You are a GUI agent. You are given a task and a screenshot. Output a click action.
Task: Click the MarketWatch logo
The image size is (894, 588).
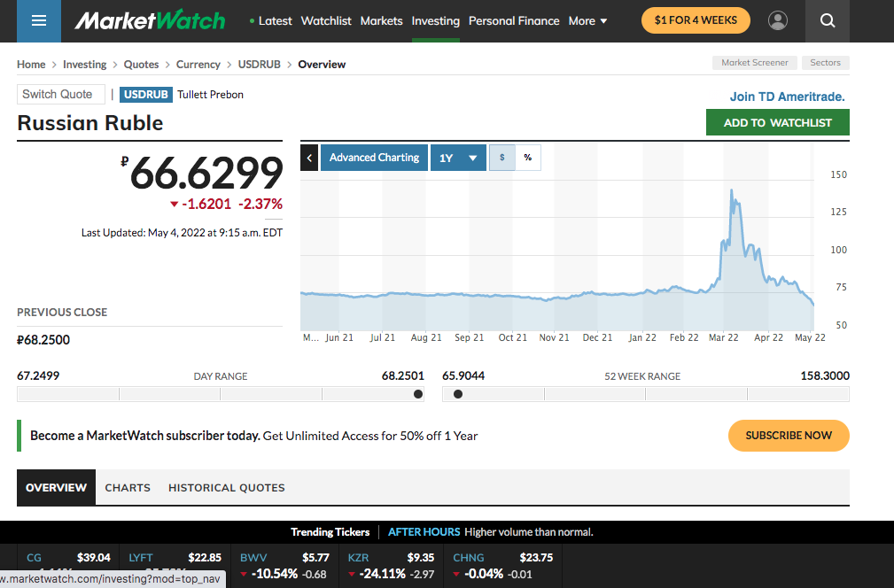click(150, 20)
